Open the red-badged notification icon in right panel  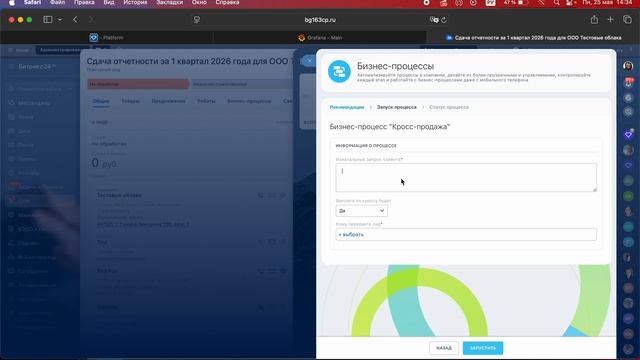629,83
